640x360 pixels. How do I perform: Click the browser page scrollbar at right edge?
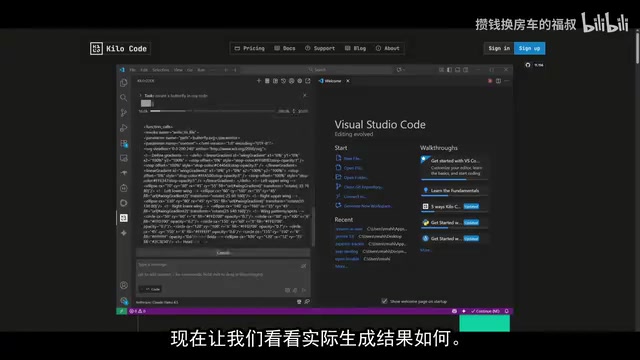(637, 47)
